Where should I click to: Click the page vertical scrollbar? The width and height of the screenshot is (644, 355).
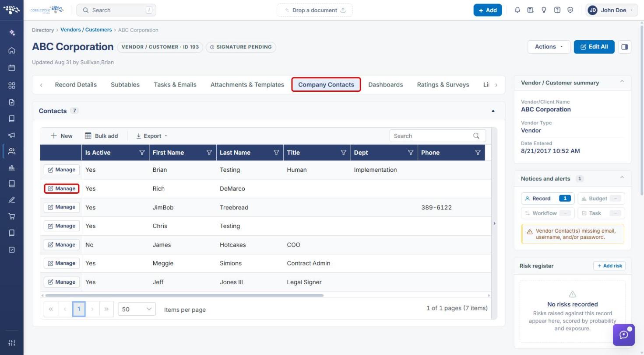[x=641, y=109]
